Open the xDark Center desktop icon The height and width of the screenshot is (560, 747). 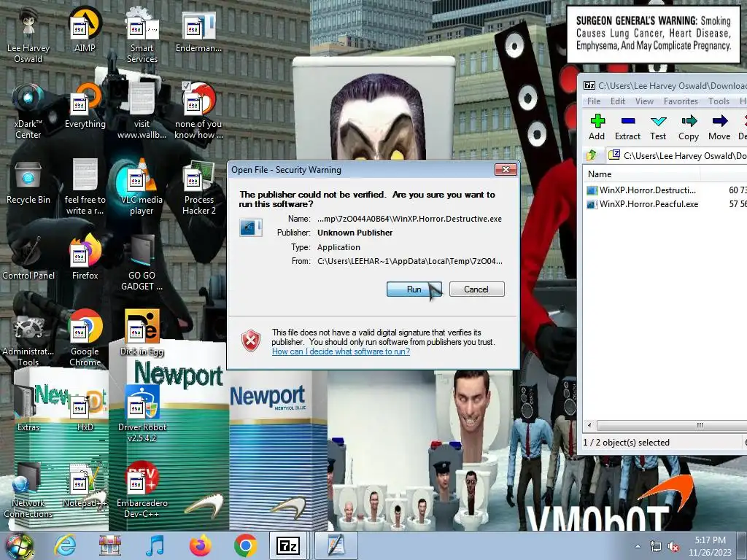[28, 112]
